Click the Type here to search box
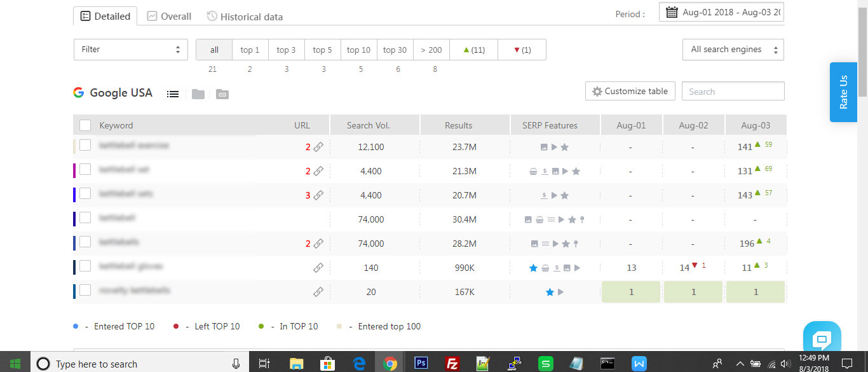 click(139, 364)
